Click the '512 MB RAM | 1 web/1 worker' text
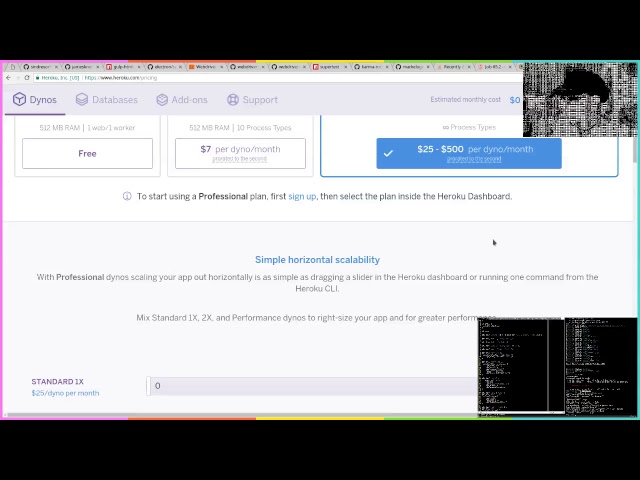Image resolution: width=640 pixels, height=480 pixels. coord(87,128)
